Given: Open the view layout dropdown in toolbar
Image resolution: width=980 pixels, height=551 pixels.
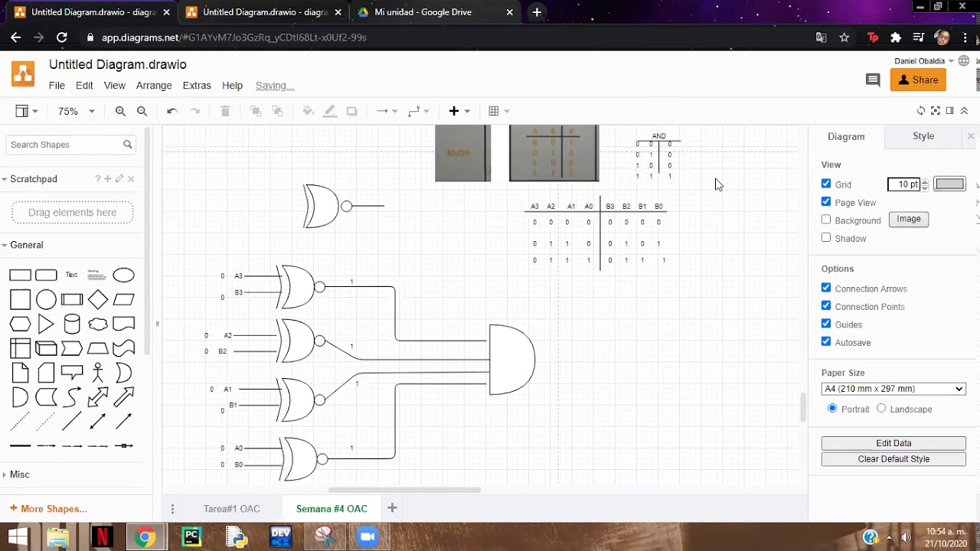Looking at the screenshot, I should (x=27, y=111).
